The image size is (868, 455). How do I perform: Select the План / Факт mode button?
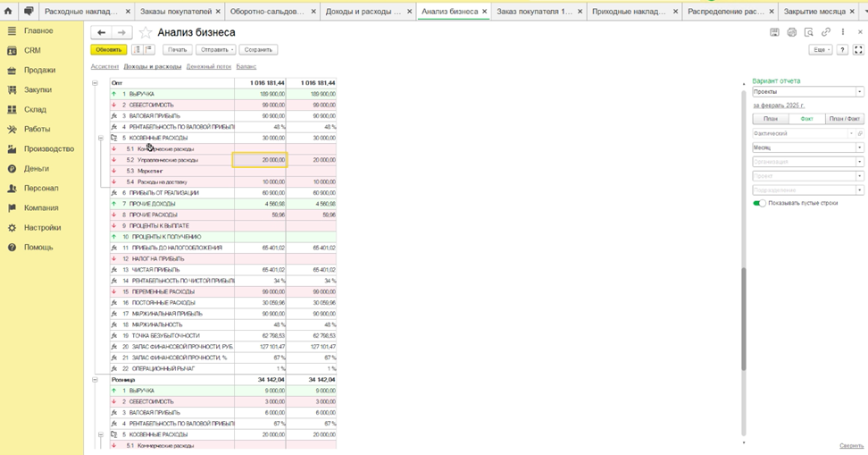844,119
